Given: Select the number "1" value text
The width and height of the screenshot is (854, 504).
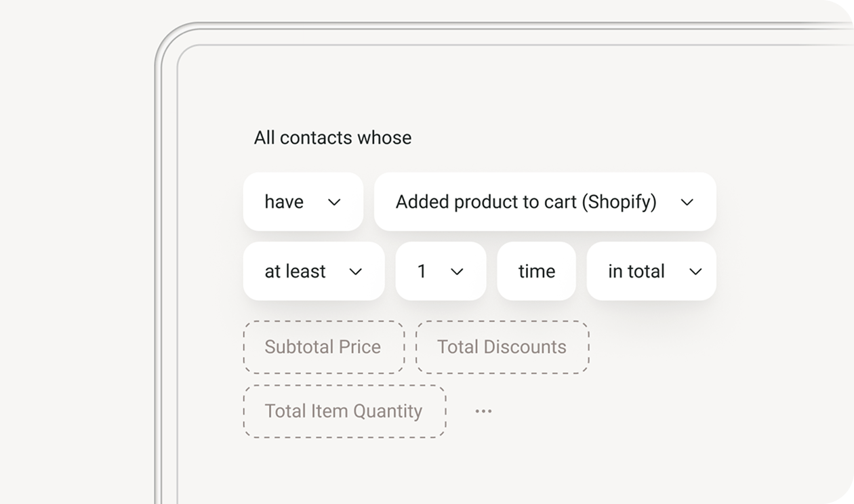Looking at the screenshot, I should click(x=422, y=272).
